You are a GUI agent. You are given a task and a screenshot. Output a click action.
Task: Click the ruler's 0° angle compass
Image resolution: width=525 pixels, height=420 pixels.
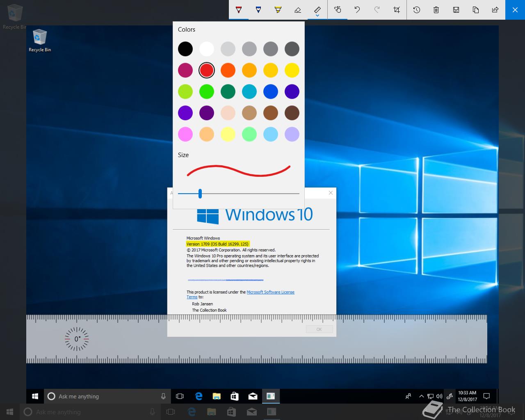[77, 339]
